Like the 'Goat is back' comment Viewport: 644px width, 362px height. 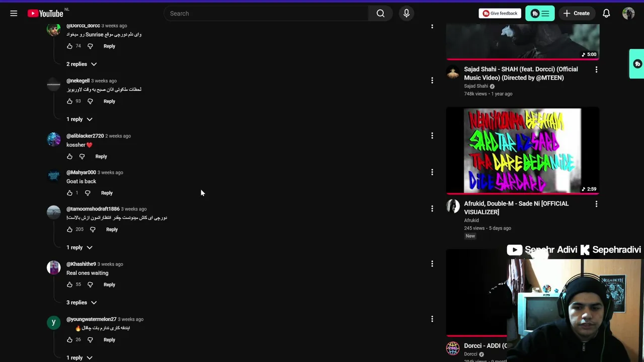point(69,193)
